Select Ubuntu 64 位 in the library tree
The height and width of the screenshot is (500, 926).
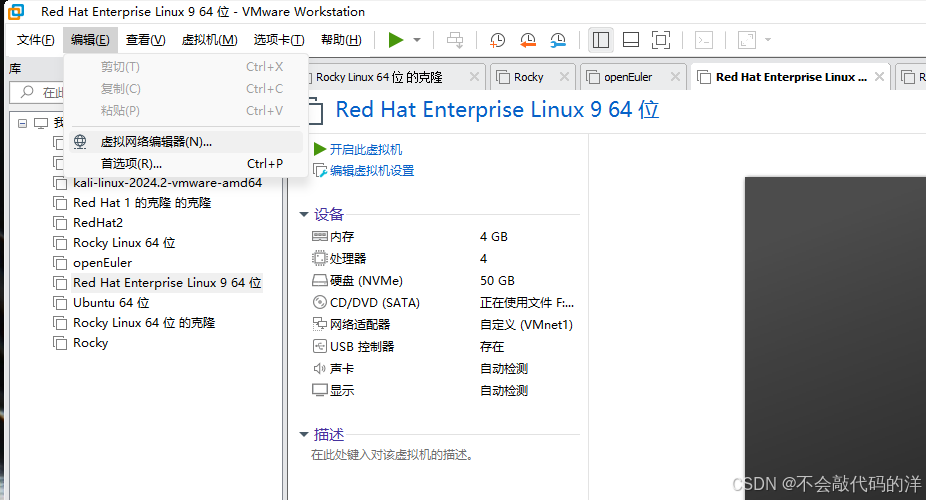tap(111, 303)
